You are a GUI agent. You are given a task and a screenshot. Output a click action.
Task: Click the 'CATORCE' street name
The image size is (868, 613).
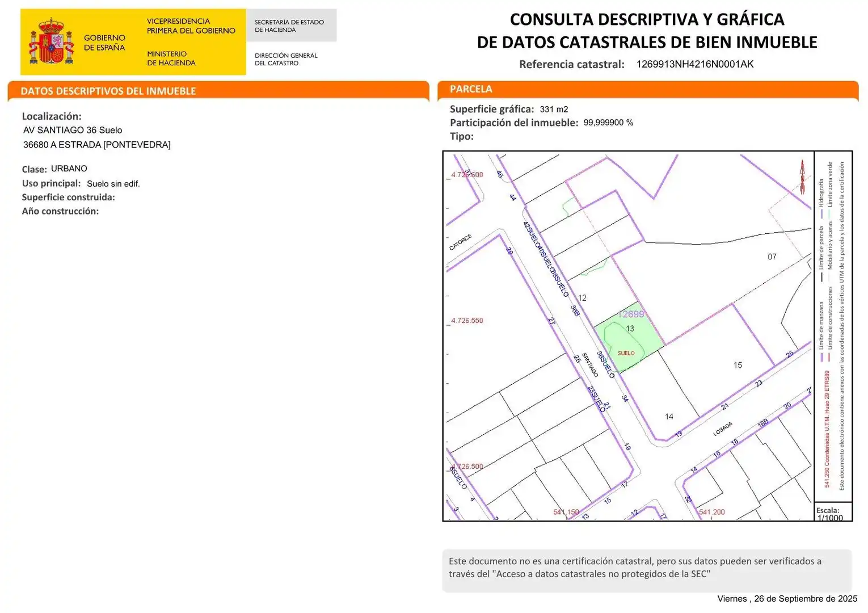coord(461,242)
